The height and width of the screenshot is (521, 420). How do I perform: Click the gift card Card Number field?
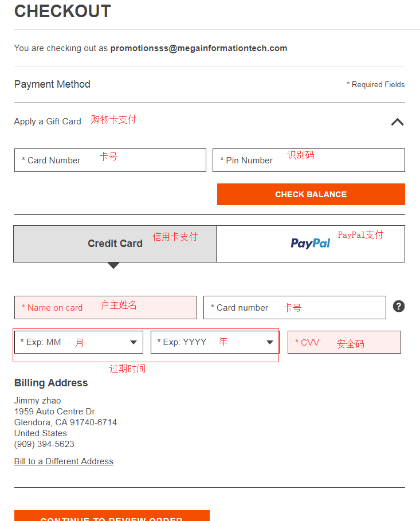point(110,160)
